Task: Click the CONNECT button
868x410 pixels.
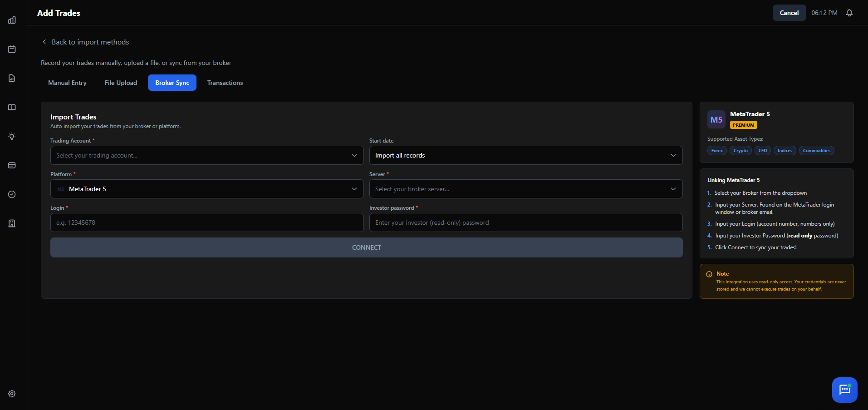Action: pyautogui.click(x=366, y=247)
